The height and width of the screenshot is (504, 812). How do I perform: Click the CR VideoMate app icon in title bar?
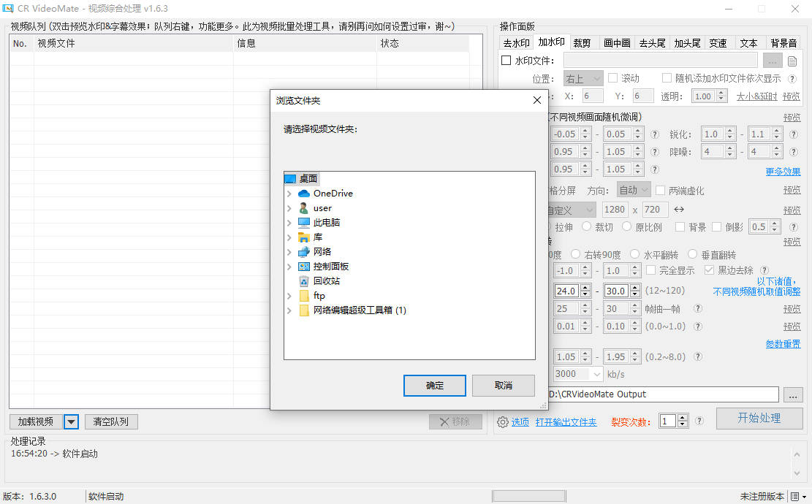click(x=8, y=8)
